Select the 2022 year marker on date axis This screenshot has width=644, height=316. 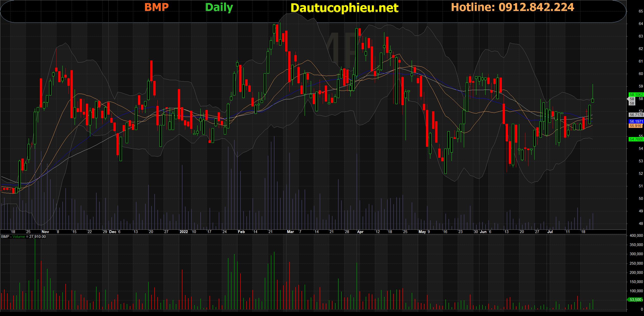coord(183,232)
